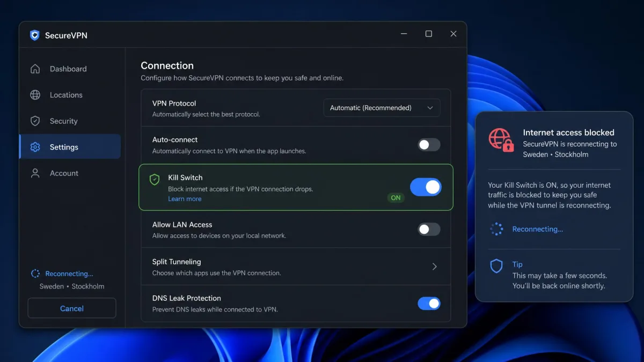Open Split Tunneling with its chevron arrow
644x362 pixels.
[x=435, y=267]
